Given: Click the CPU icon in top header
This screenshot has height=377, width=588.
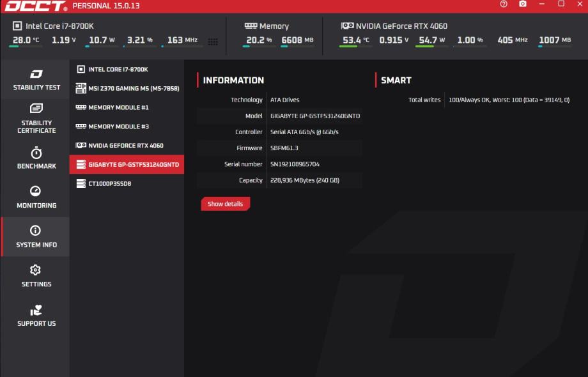Looking at the screenshot, I should (x=17, y=26).
